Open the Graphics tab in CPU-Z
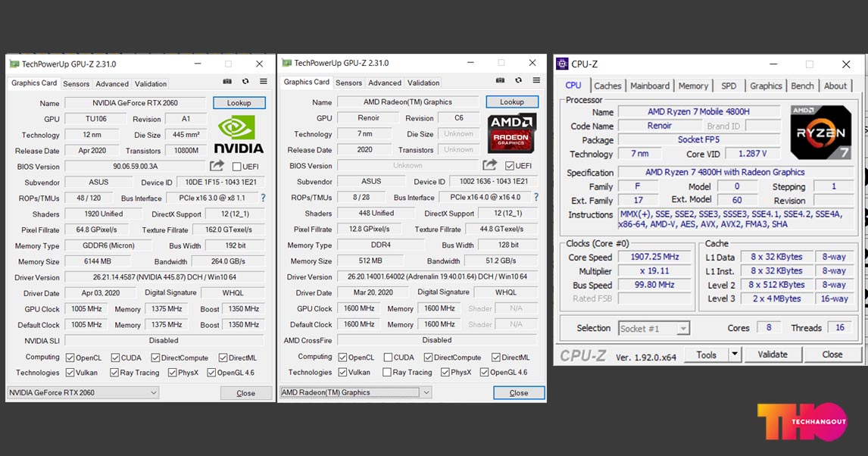868x456 pixels. [x=766, y=86]
